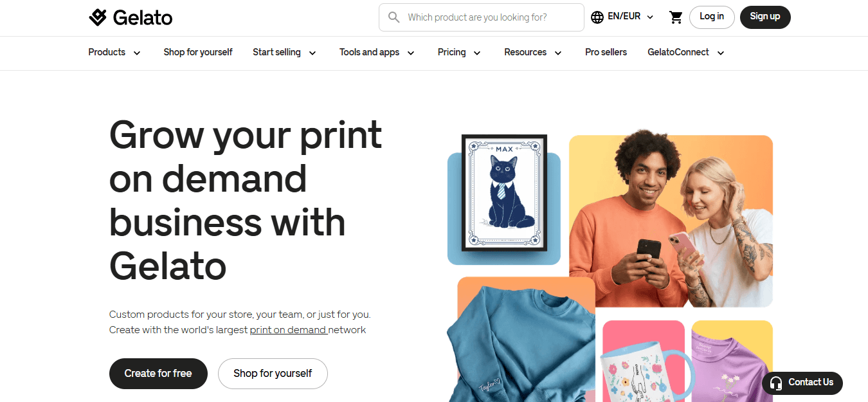Expand the Products menu chevron

[137, 53]
